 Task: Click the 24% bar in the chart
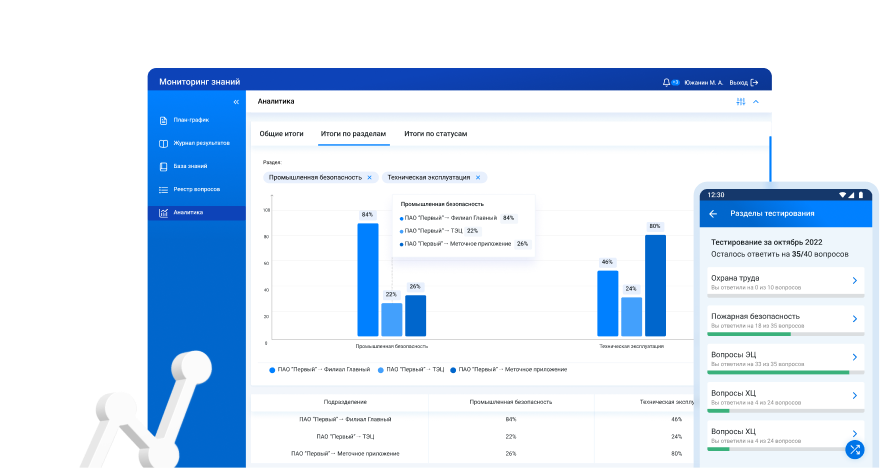[631, 317]
